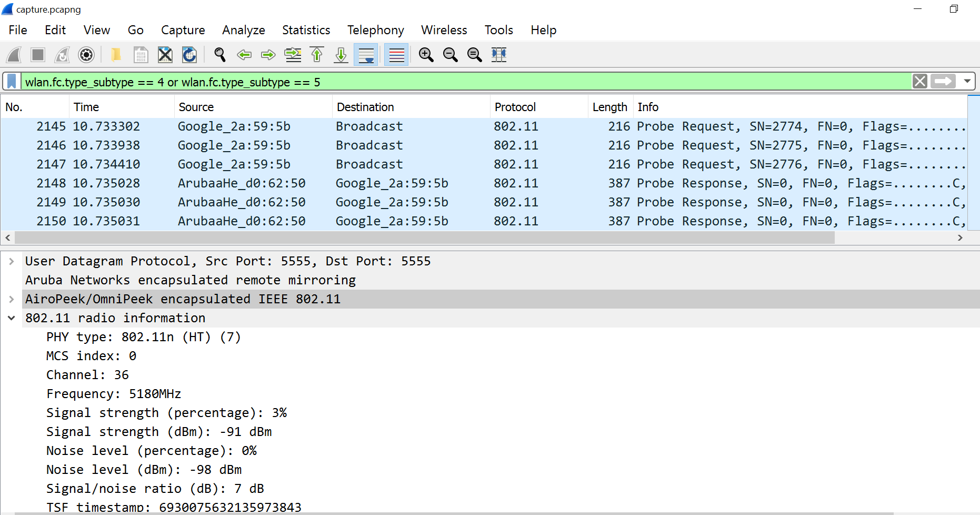The height and width of the screenshot is (515, 980).
Task: Stop the running capture
Action: coord(37,55)
